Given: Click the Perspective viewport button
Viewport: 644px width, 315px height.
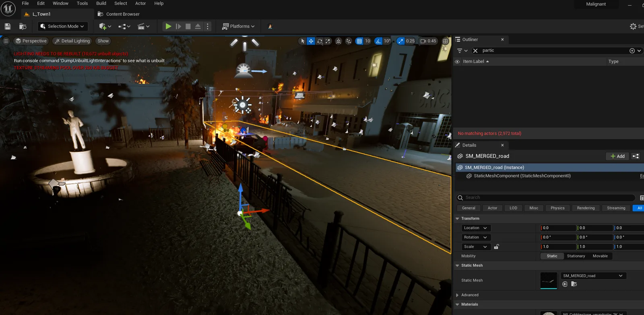Looking at the screenshot, I should click(31, 41).
